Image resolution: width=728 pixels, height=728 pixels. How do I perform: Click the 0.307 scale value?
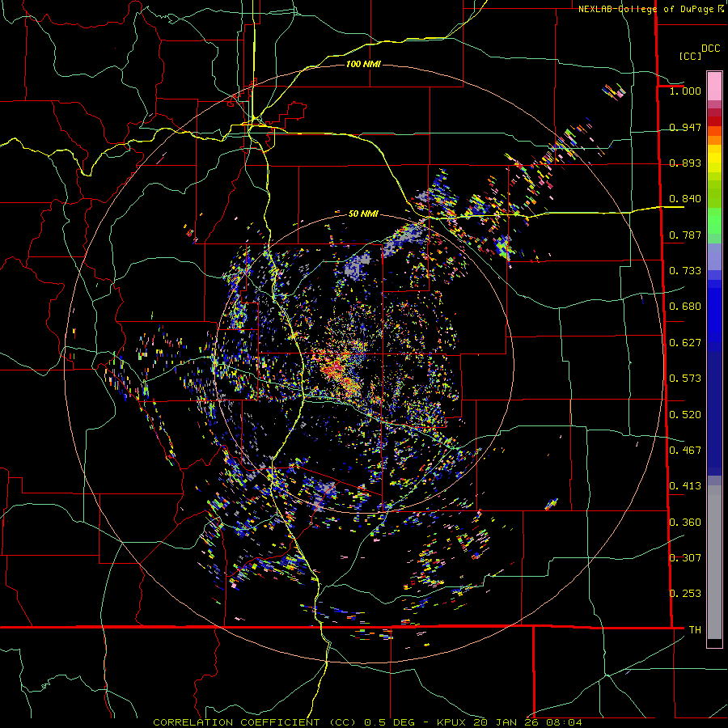685,558
